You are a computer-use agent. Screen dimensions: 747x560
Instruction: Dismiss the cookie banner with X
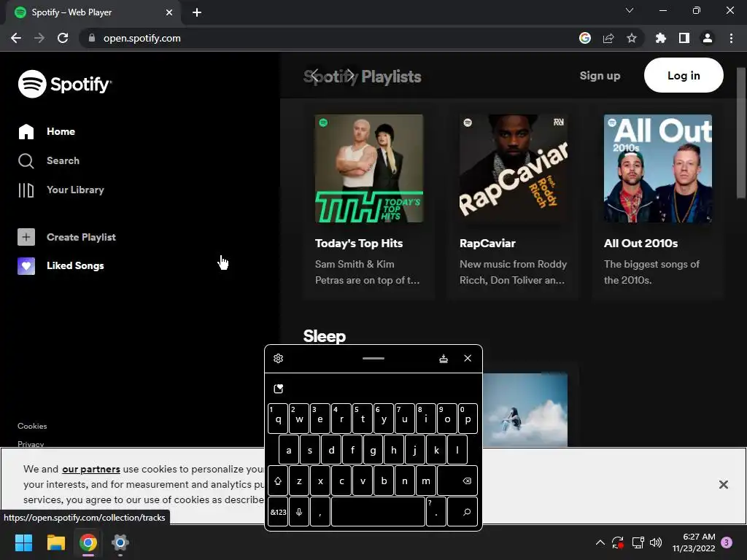click(x=723, y=484)
